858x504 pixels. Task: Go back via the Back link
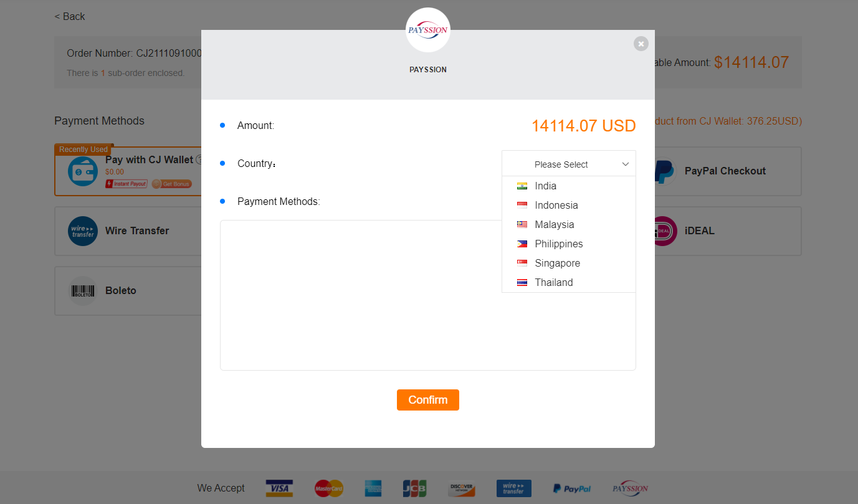coord(70,16)
